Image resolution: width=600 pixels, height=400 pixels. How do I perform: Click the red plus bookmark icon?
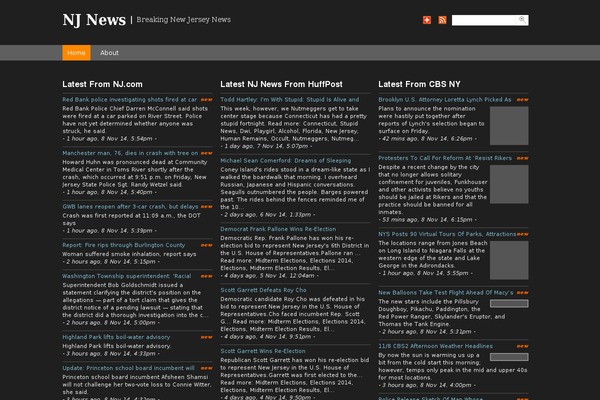427,20
